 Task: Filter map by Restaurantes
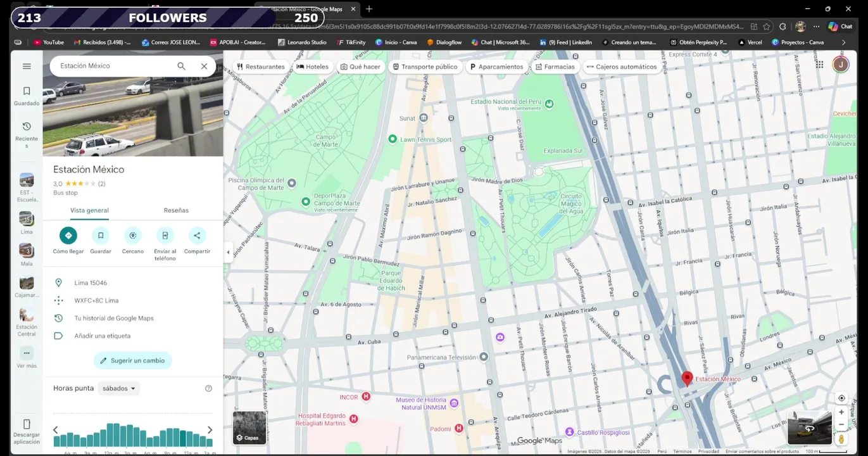pos(260,66)
